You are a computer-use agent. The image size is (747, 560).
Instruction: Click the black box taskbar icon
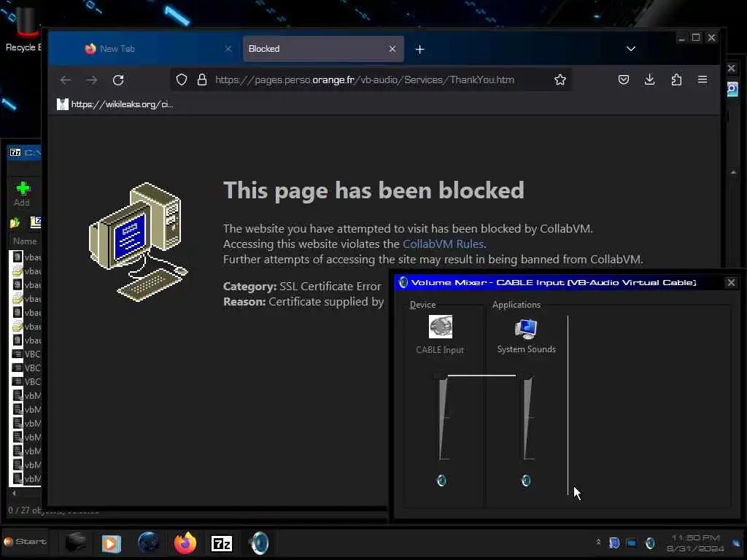pos(75,542)
